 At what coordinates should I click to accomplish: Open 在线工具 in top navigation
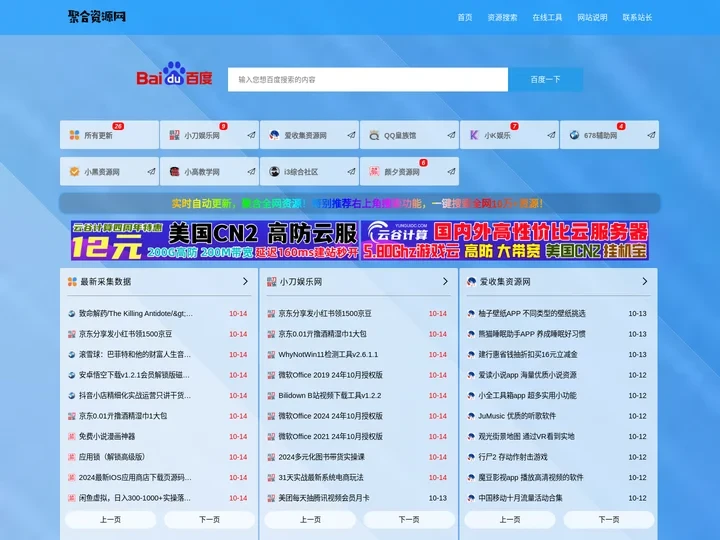click(547, 17)
